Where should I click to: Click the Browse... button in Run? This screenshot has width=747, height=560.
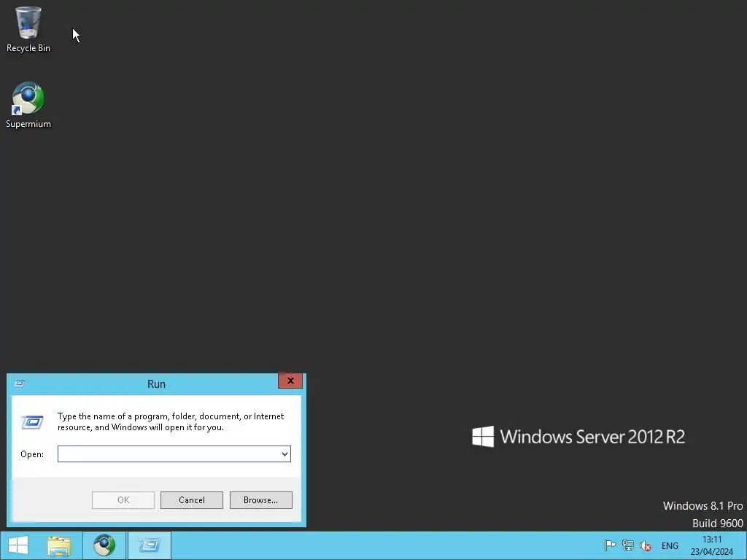click(x=260, y=500)
